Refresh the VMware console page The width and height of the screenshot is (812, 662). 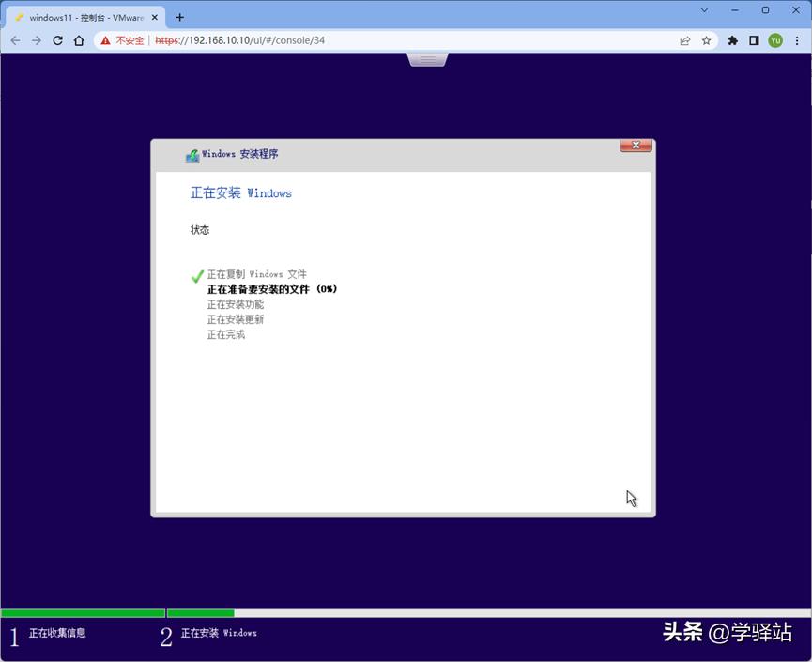click(x=58, y=40)
